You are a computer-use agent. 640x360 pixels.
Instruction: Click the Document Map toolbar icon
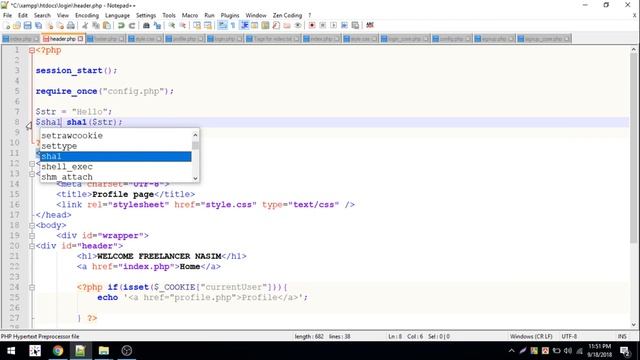click(265, 25)
